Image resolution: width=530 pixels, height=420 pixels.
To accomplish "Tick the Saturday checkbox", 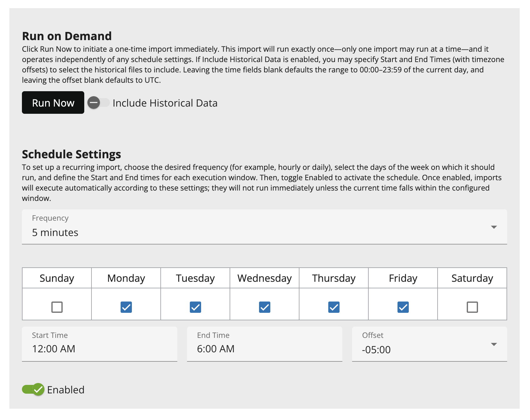I will point(472,307).
